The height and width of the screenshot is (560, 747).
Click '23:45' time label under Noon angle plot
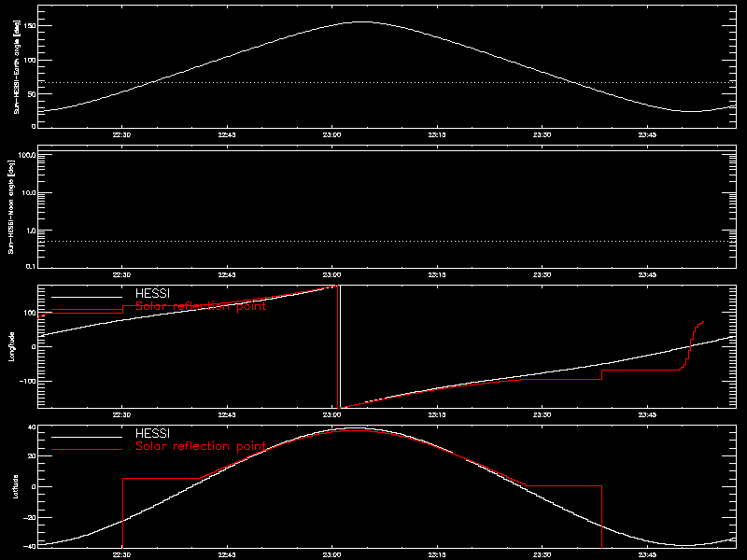[x=647, y=275]
